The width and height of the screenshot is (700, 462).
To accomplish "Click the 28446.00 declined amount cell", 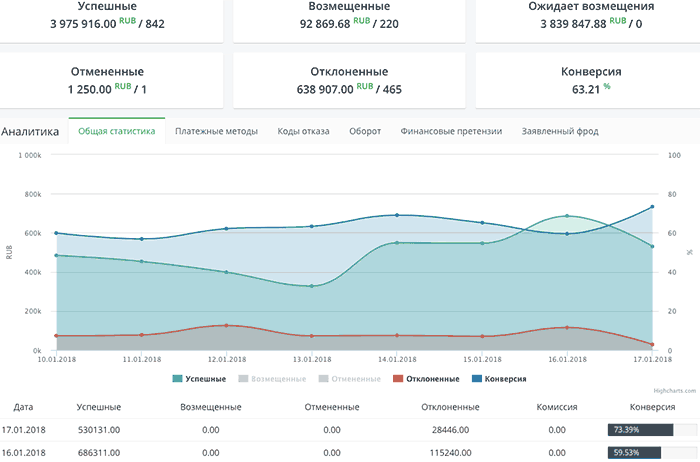I will pos(450,430).
